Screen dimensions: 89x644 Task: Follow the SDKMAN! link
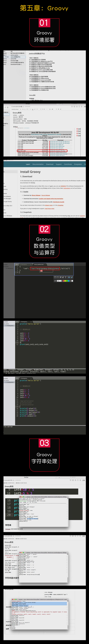63,186
